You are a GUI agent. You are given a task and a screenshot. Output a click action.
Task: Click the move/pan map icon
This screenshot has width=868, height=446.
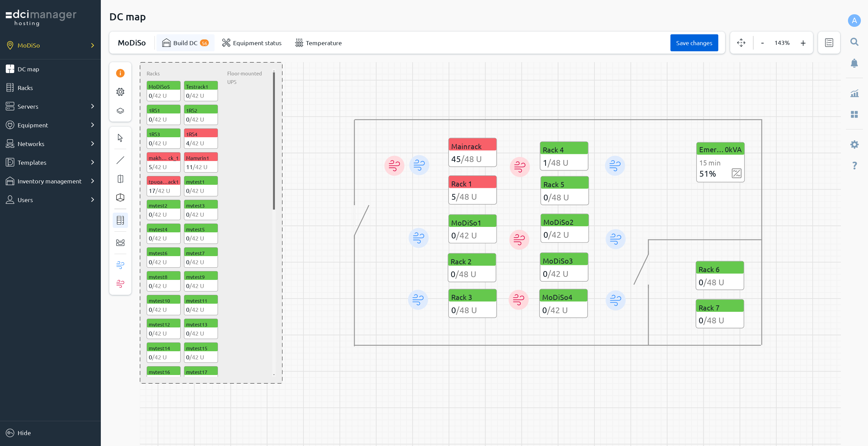coord(741,43)
